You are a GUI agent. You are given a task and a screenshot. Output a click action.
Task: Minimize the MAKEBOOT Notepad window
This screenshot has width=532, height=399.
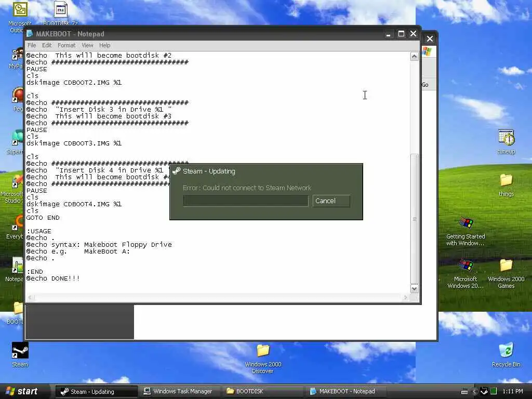[389, 34]
